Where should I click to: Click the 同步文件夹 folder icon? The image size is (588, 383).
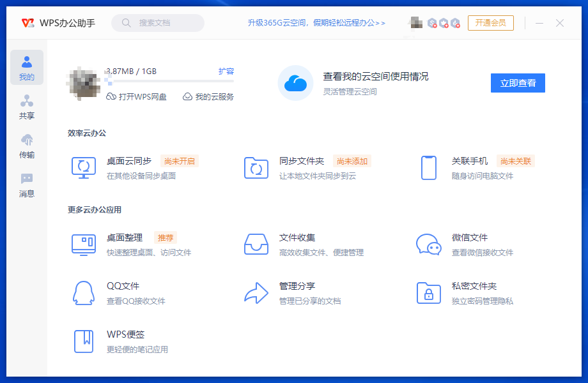[256, 168]
